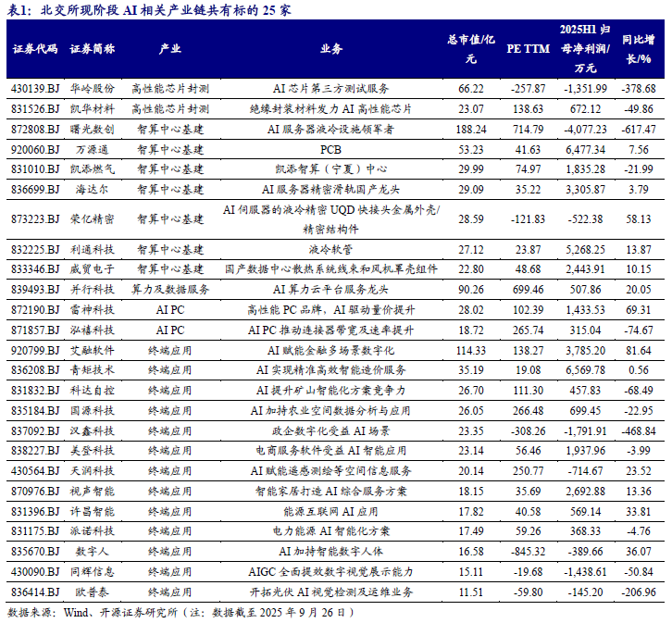Select stock code 833346.BJ
The image size is (672, 623).
(x=35, y=269)
